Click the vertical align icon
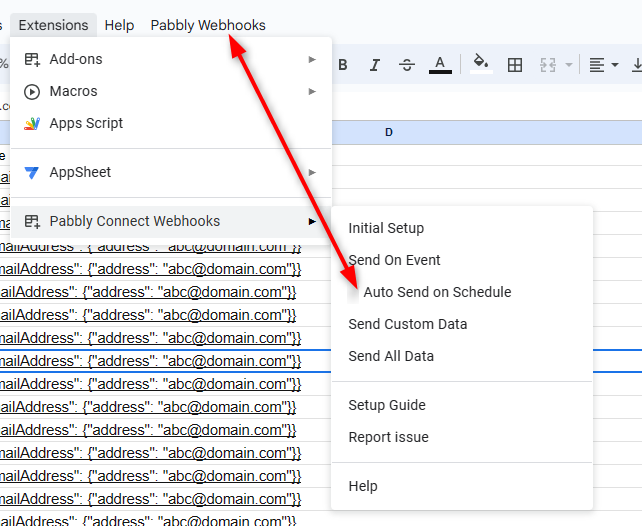 637,65
